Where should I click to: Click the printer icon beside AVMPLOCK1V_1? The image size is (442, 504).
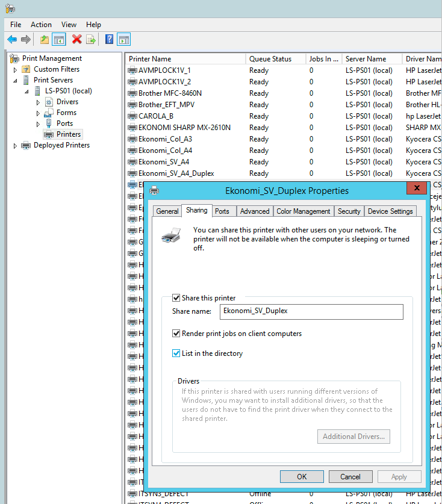132,70
